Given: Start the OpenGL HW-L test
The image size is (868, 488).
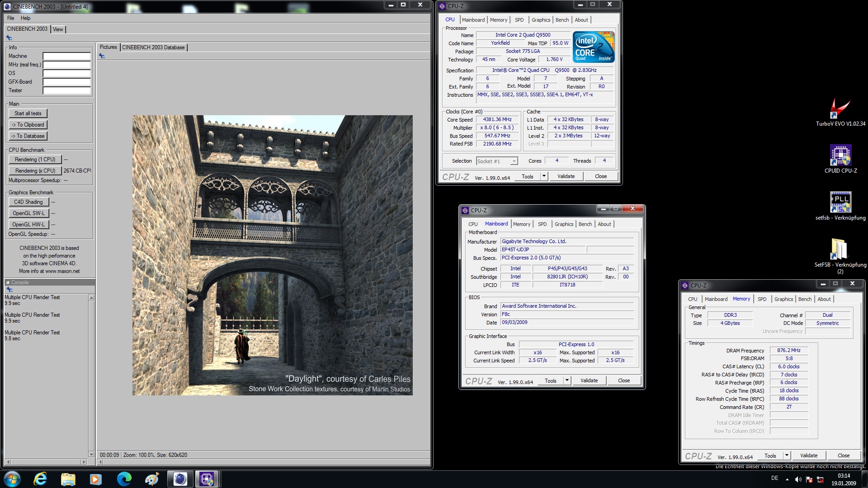Looking at the screenshot, I should 28,225.
